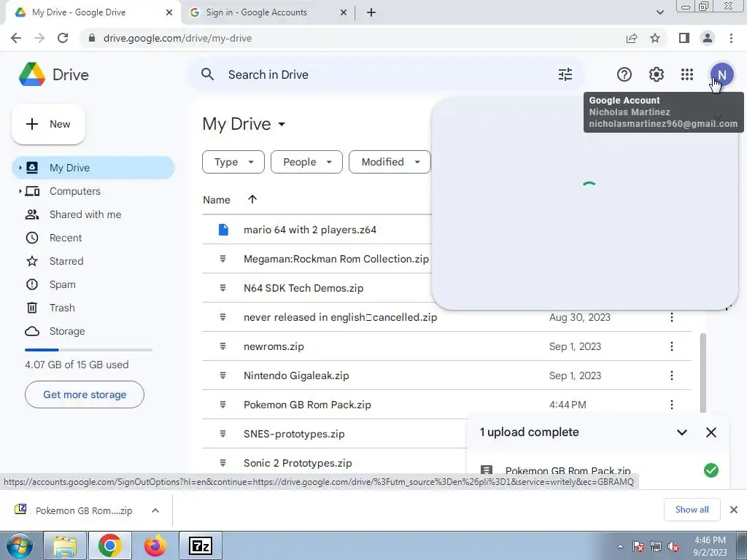Screen dimensions: 747x560
Task: Go back with the browser back arrow
Action: pyautogui.click(x=16, y=38)
